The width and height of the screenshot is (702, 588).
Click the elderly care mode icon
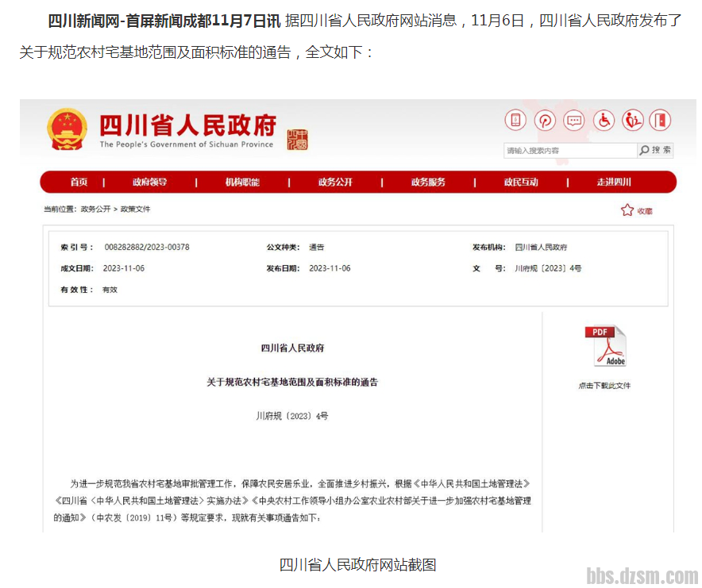click(633, 121)
